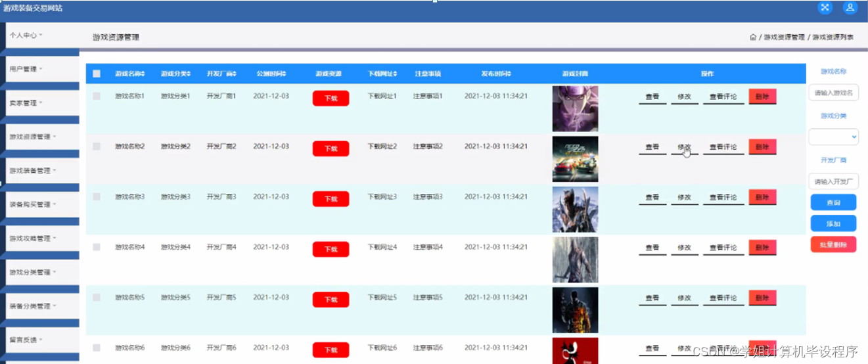This screenshot has height=364, width=868.
Task: Download resource for 游戏名称2
Action: coord(331,148)
